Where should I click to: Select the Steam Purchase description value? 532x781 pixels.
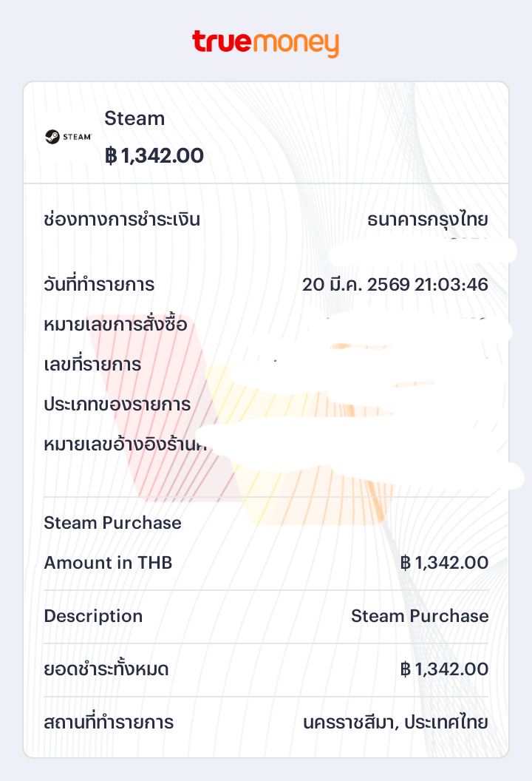click(420, 616)
